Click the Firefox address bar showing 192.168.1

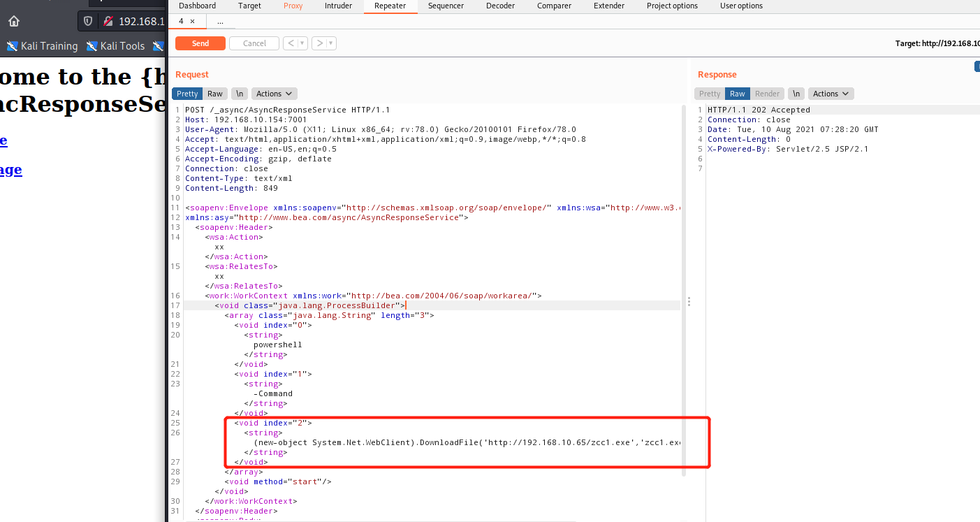click(x=122, y=21)
